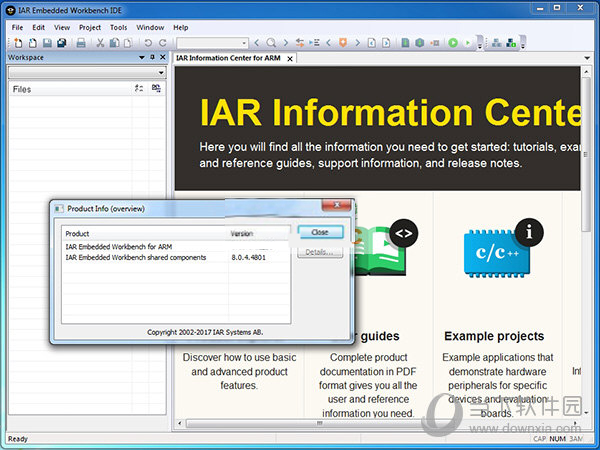Click the Make build icon
Image resolution: width=600 pixels, height=450 pixels.
[x=420, y=43]
